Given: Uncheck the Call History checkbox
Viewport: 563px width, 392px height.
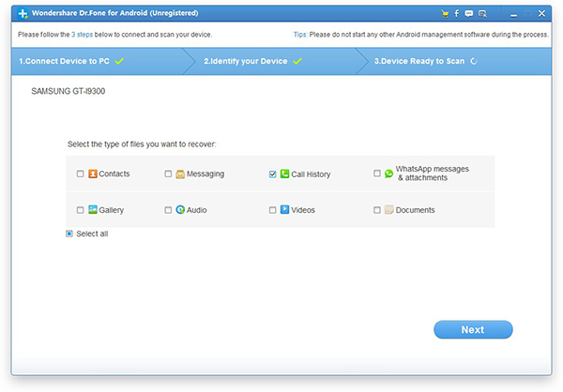Looking at the screenshot, I should pyautogui.click(x=272, y=174).
